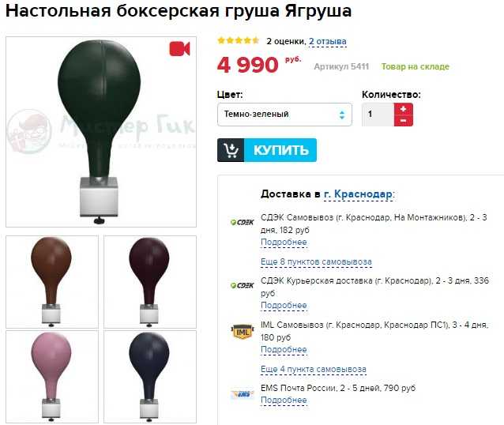Click the first SDEK logo for pickup delivery
Screen dimensions: 504x425
pos(243,222)
